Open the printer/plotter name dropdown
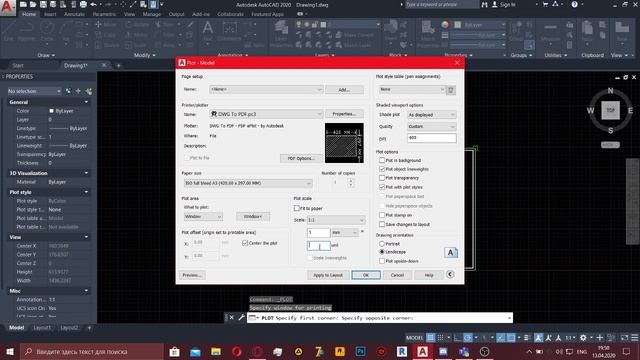 266,114
